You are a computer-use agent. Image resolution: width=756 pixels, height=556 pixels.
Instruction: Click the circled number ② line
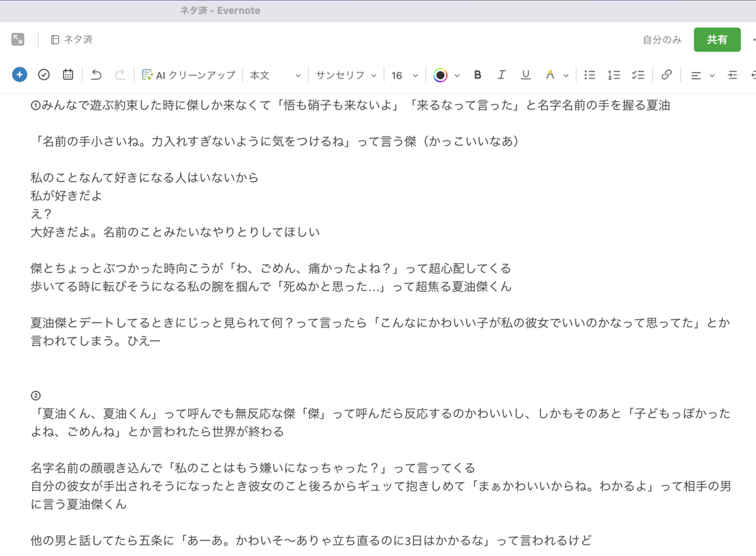(x=36, y=395)
